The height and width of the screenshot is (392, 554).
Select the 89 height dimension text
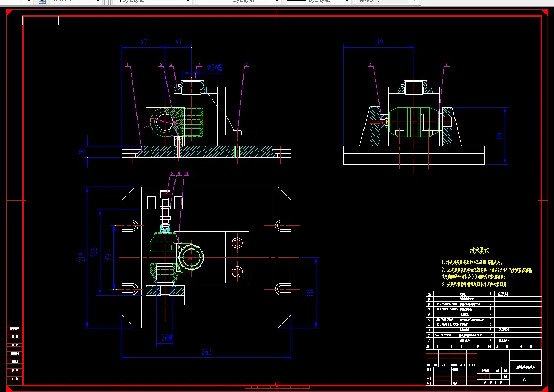pos(499,135)
